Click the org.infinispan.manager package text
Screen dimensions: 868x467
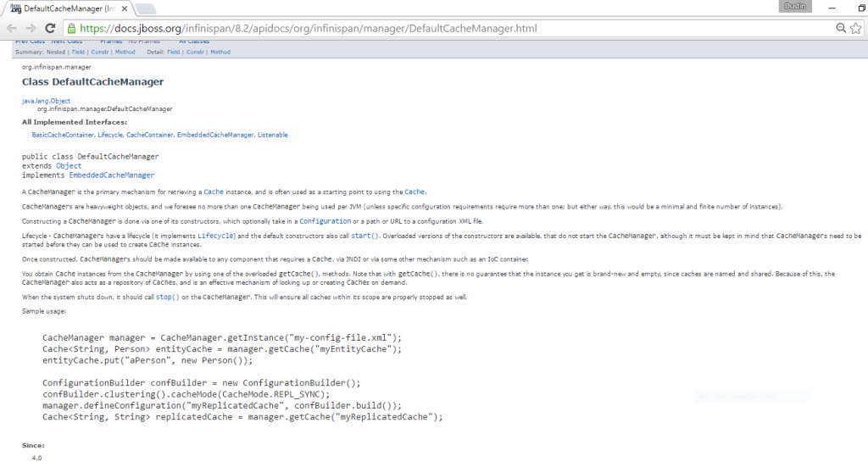tap(57, 67)
